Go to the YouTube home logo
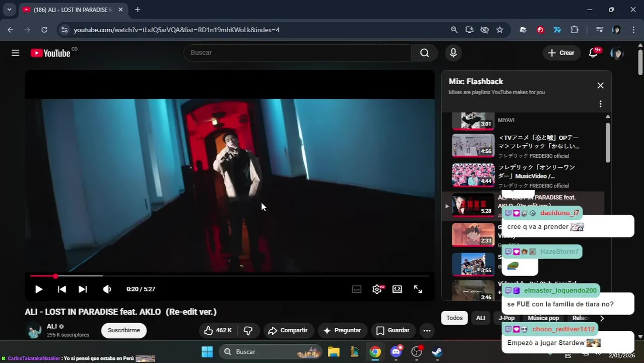 point(50,53)
